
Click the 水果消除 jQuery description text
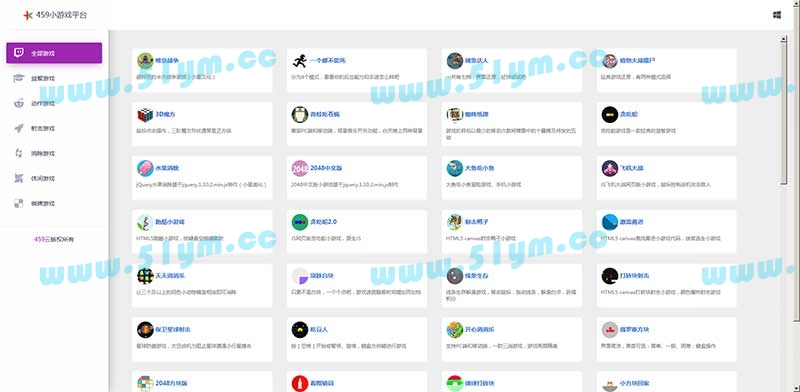coord(201,185)
